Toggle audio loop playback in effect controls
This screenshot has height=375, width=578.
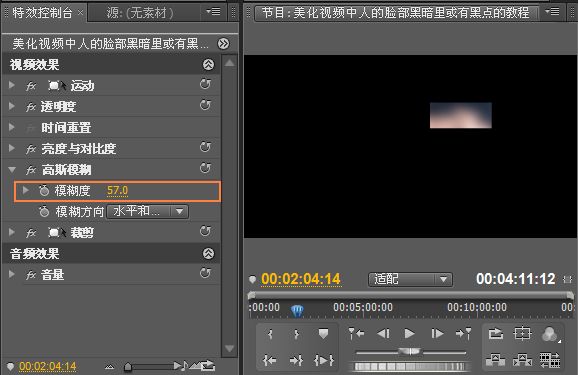[209, 366]
